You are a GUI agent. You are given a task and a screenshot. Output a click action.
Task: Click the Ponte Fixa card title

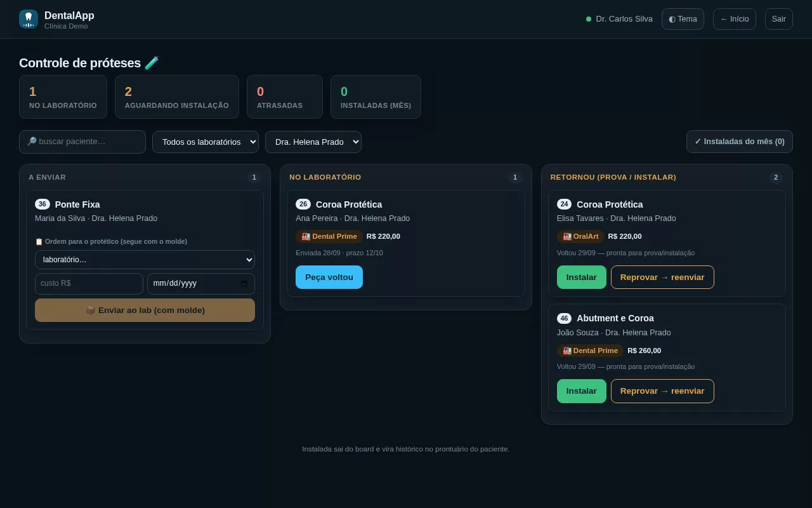click(77, 204)
